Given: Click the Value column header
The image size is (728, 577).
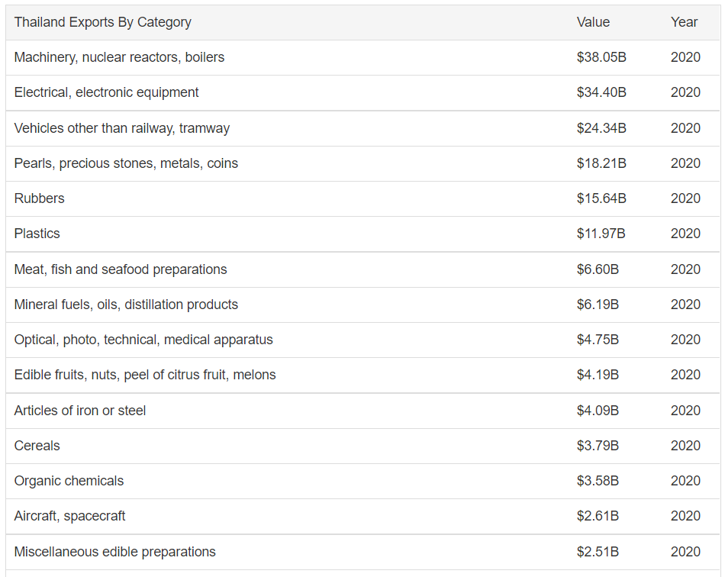Looking at the screenshot, I should 593,22.
